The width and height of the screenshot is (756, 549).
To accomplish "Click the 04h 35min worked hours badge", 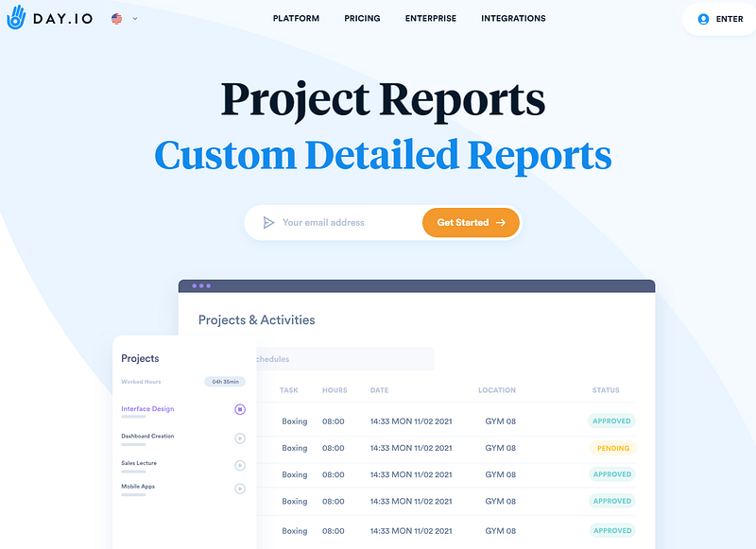I will [225, 382].
